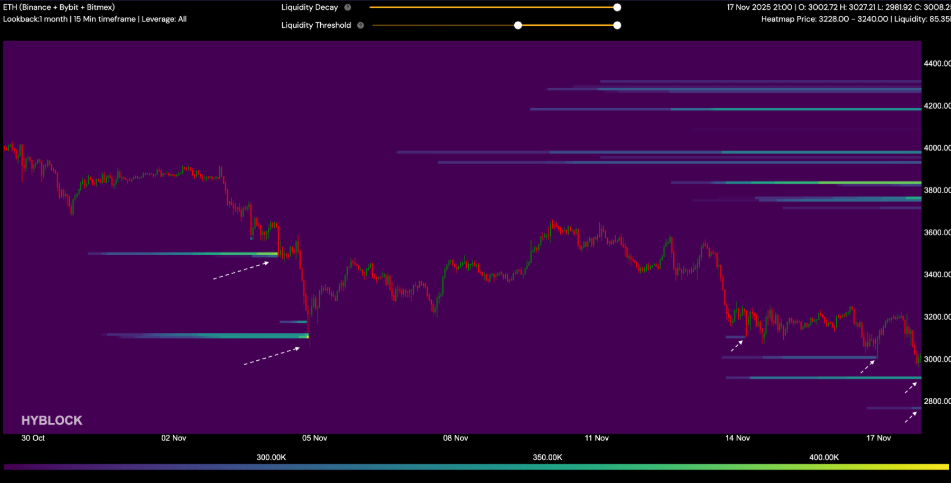Click the 17 Nov date on time axis

point(879,438)
